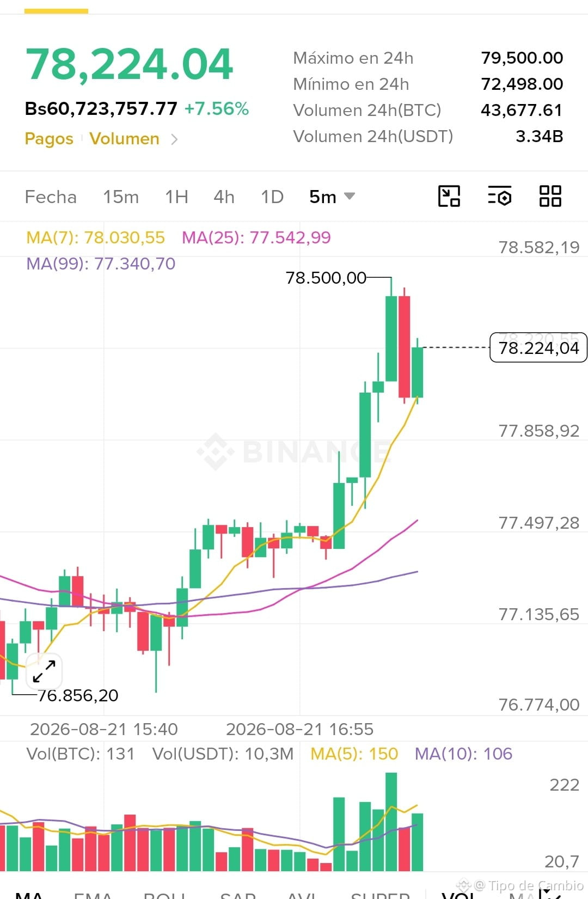Open the Pagos tag link

(x=49, y=139)
